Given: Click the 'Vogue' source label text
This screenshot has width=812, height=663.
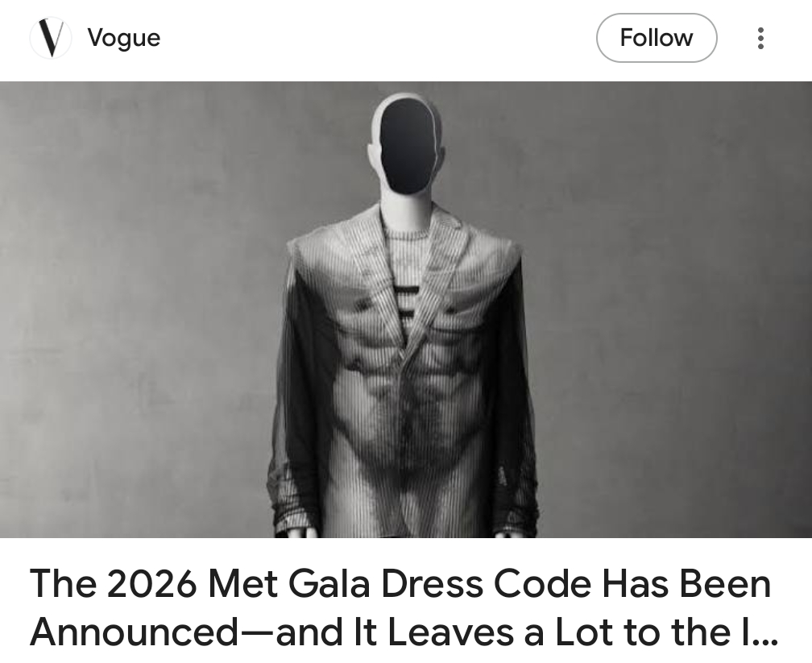Looking at the screenshot, I should 124,38.
